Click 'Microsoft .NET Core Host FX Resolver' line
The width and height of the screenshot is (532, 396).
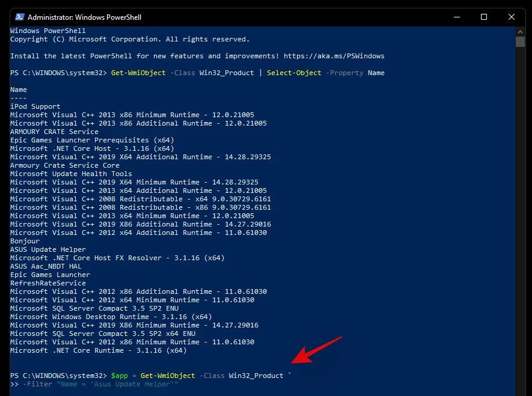[117, 258]
